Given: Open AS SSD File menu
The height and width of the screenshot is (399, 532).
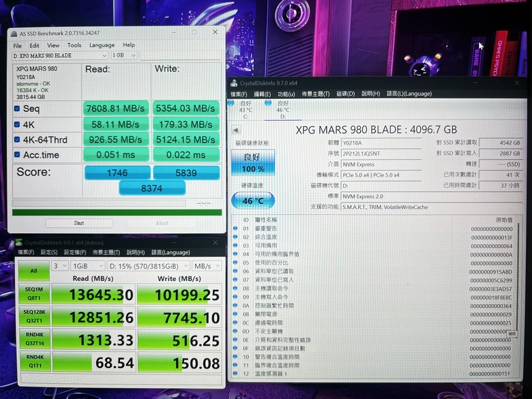Looking at the screenshot, I should (x=17, y=46).
